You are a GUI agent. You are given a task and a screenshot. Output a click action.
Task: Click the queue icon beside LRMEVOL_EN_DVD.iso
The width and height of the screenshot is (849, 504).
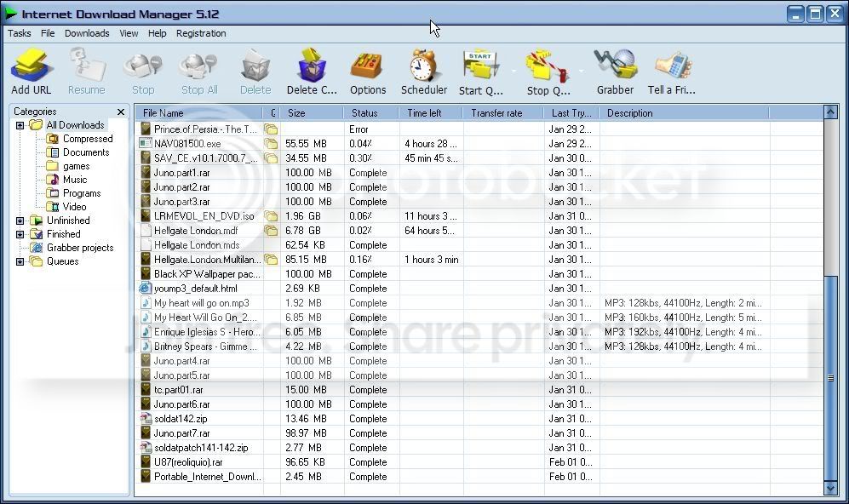click(x=271, y=216)
